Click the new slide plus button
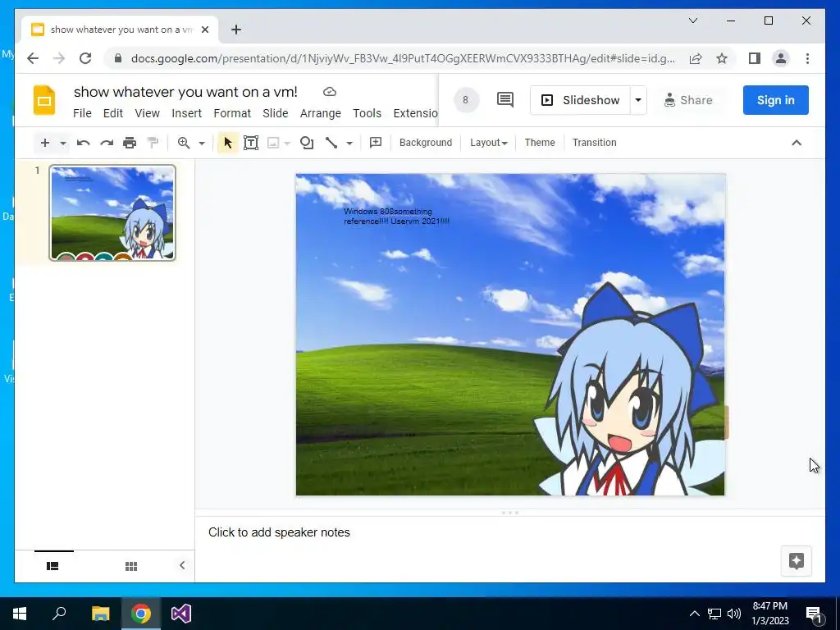Image resolution: width=840 pixels, height=630 pixels. point(45,143)
